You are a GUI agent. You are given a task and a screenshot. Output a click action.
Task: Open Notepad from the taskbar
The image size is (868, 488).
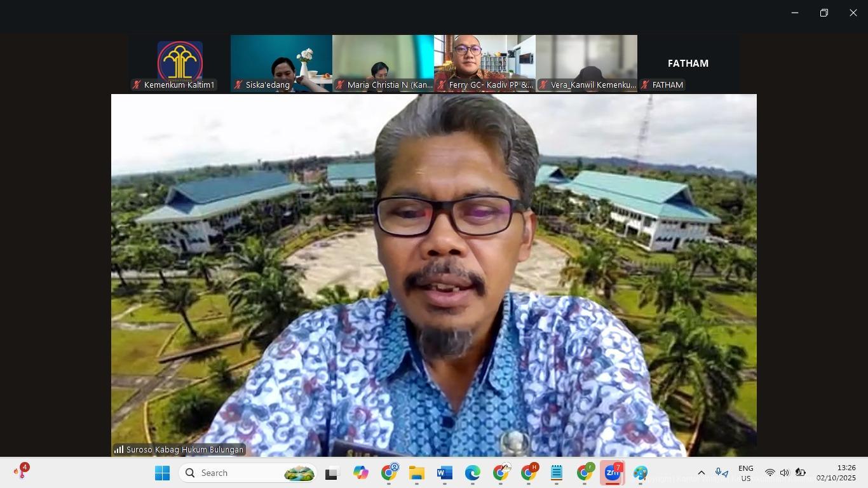(x=557, y=473)
